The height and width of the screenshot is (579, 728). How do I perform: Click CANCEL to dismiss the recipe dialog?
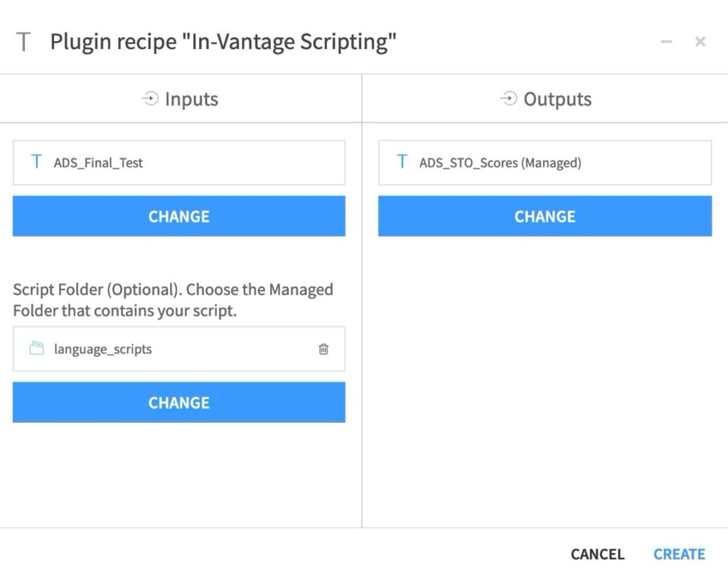click(596, 554)
